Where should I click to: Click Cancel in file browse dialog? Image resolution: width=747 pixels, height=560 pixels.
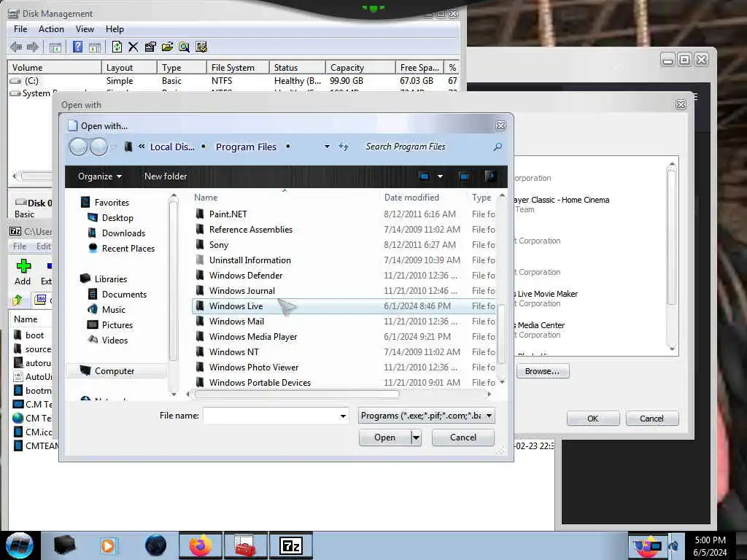[x=463, y=437]
